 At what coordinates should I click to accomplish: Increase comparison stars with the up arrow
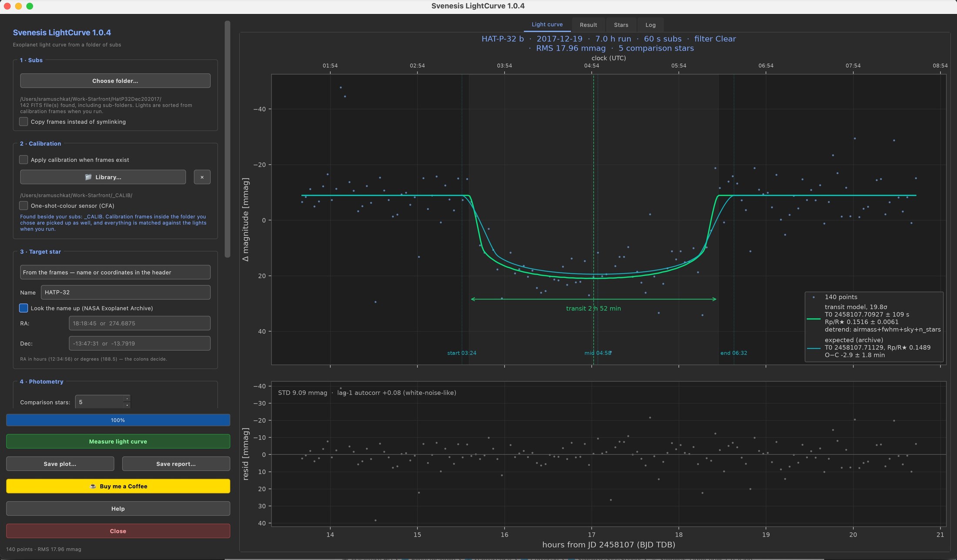point(127,398)
